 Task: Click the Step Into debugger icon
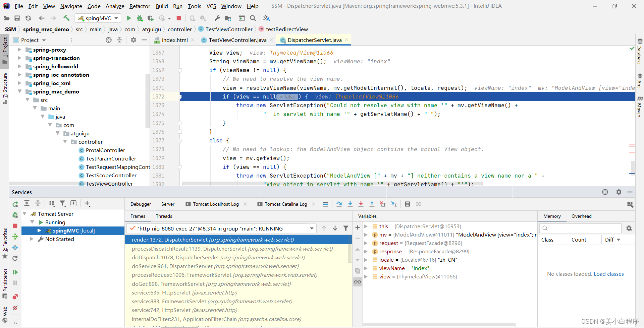[350, 204]
